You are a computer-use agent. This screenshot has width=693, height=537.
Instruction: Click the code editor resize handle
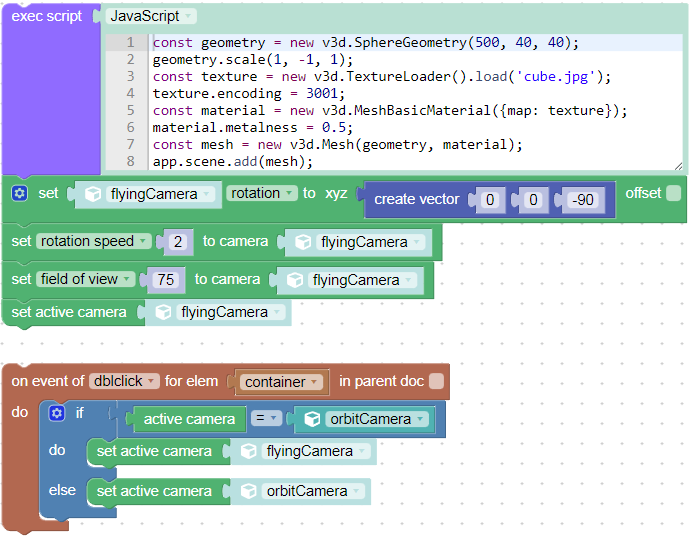(x=678, y=166)
